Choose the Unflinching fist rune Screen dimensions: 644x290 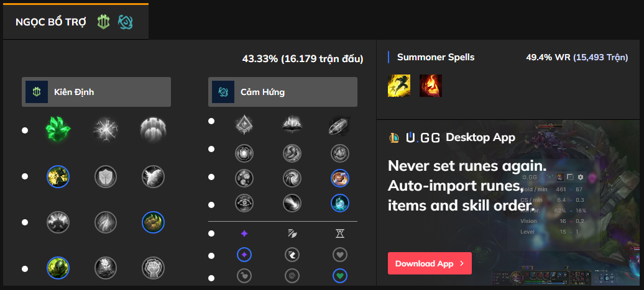tap(152, 268)
